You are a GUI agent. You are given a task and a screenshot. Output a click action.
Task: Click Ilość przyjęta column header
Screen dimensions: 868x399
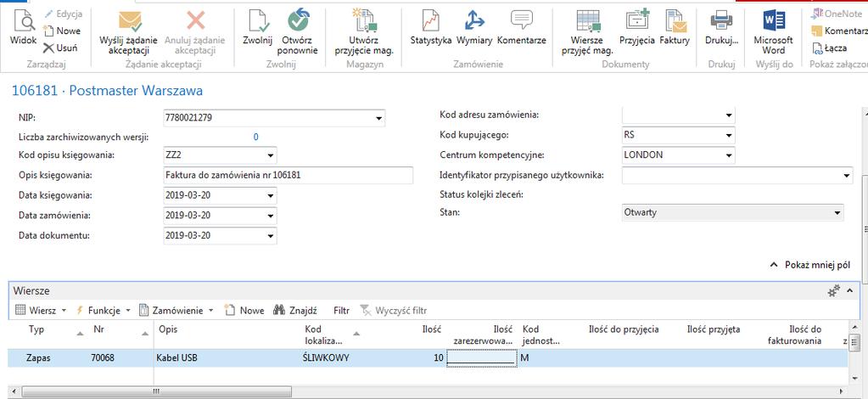[x=713, y=329]
